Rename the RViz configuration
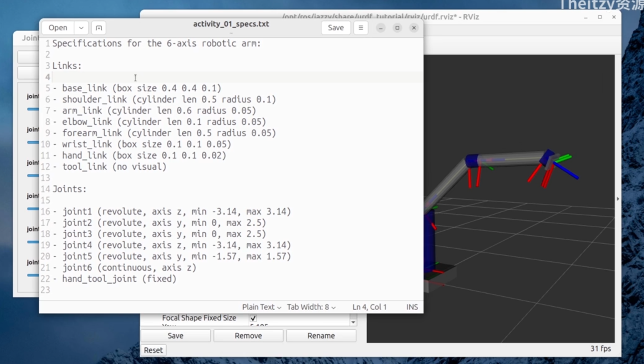The image size is (644, 364). point(320,335)
